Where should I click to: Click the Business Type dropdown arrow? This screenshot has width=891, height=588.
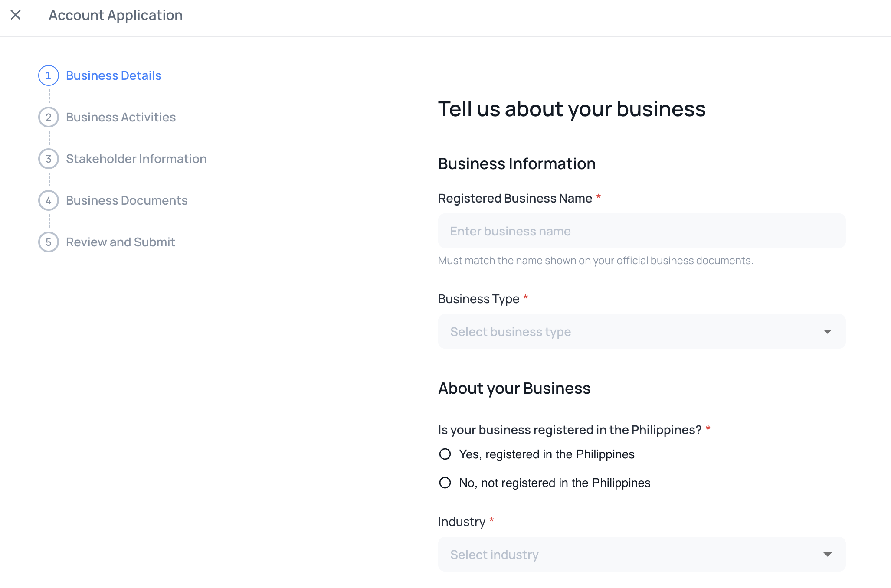point(827,332)
